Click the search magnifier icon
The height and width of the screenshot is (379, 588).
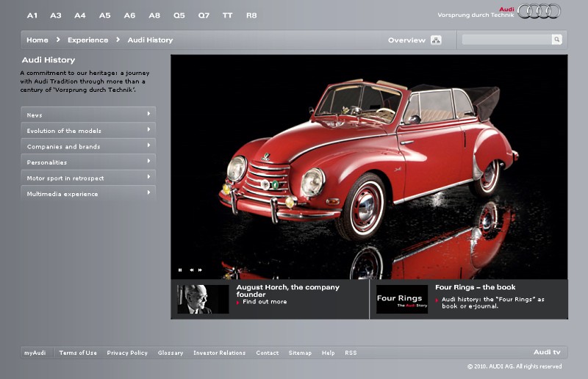click(557, 40)
